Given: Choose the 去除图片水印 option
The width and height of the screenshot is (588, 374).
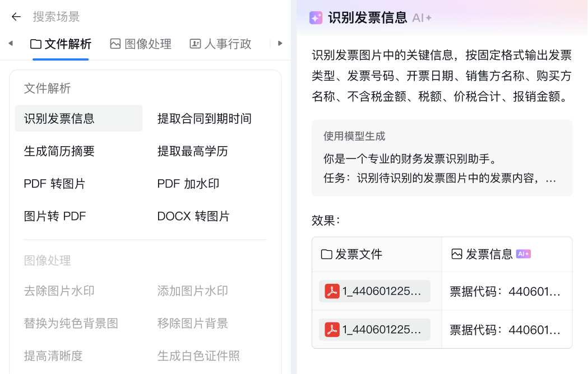Looking at the screenshot, I should tap(59, 291).
